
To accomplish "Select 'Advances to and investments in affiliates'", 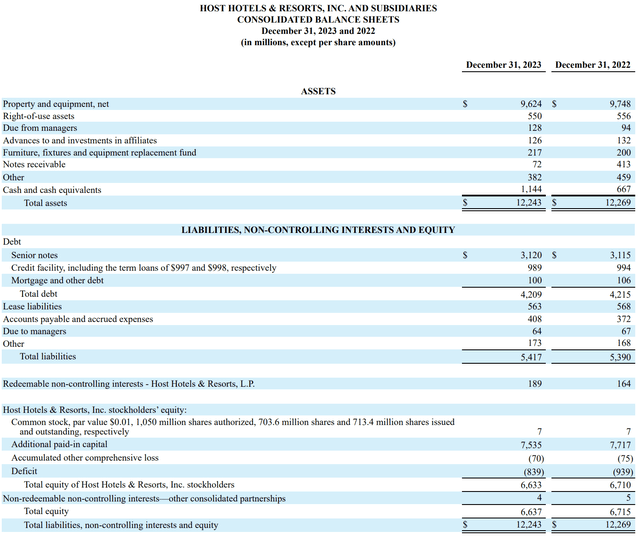I will click(x=80, y=140).
